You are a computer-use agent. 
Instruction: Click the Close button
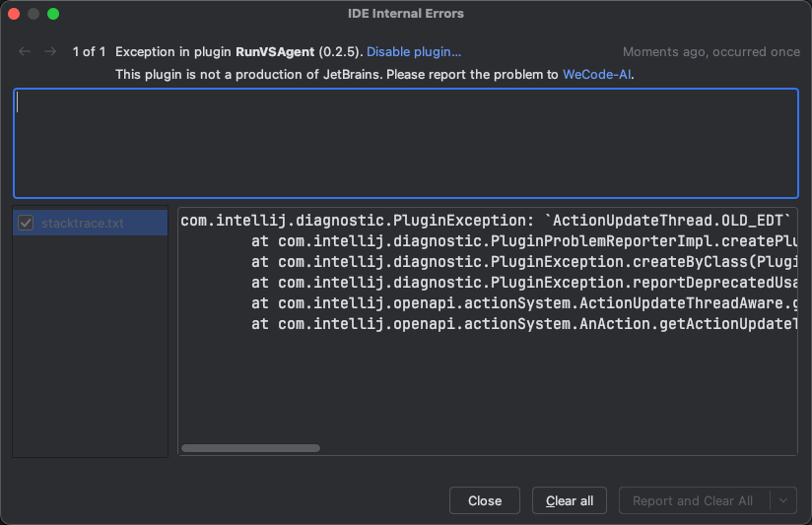pyautogui.click(x=485, y=500)
